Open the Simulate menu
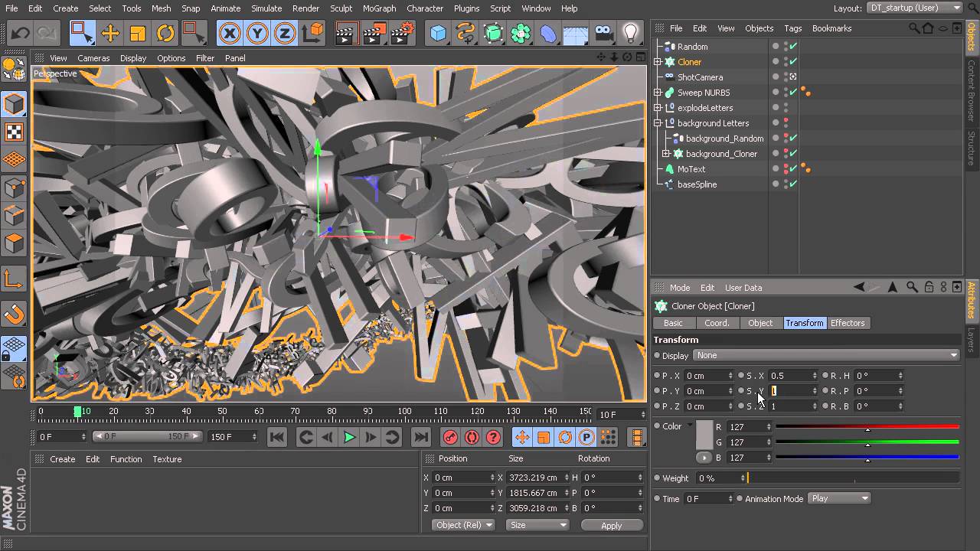The height and width of the screenshot is (551, 980). (266, 8)
